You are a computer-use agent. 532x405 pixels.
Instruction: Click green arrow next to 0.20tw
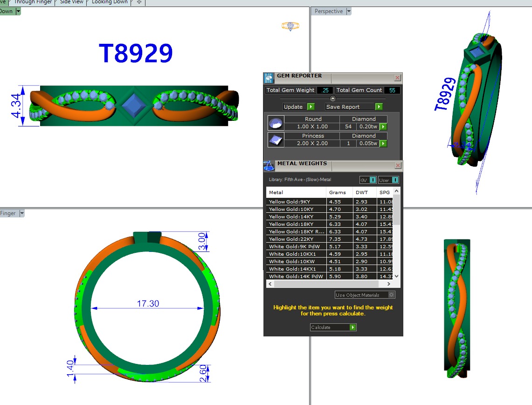[x=383, y=126]
